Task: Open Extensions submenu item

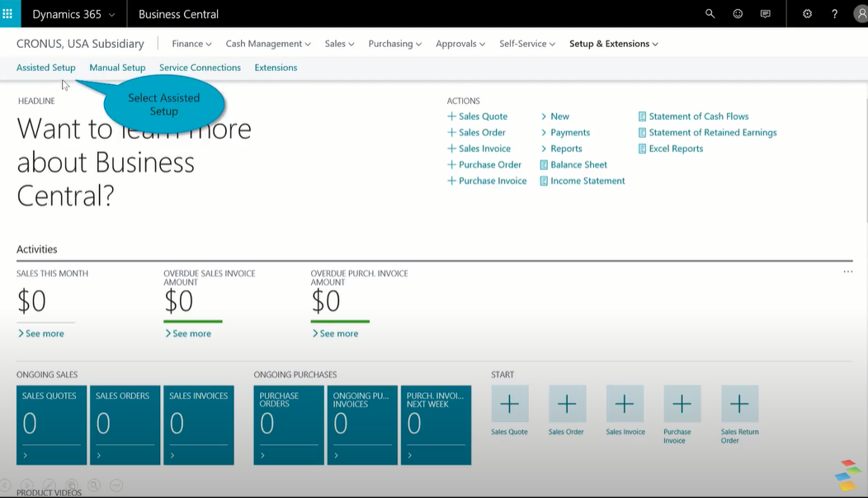Action: click(276, 68)
